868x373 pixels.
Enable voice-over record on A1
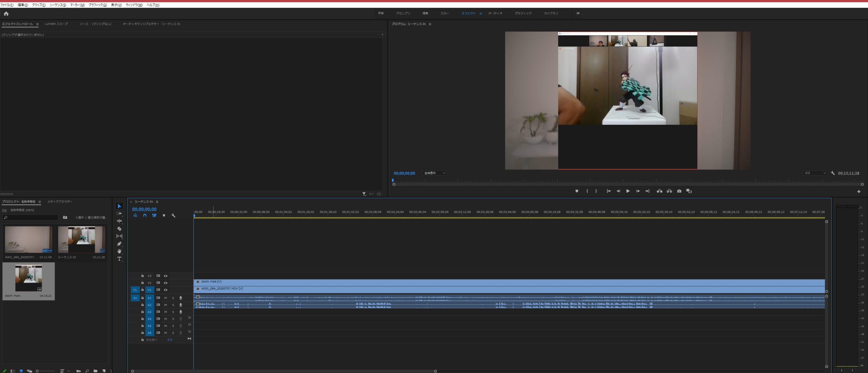[181, 298]
